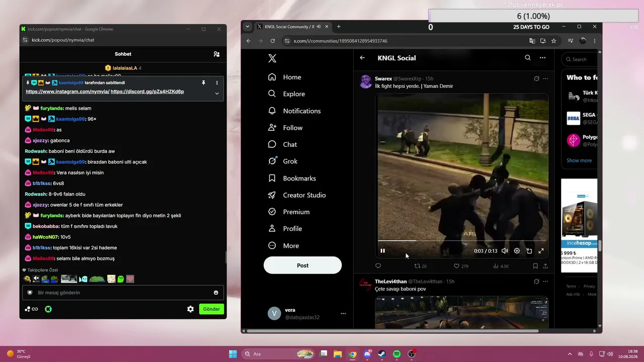
Task: Open the KNGL Social community options menu
Action: pyautogui.click(x=542, y=58)
